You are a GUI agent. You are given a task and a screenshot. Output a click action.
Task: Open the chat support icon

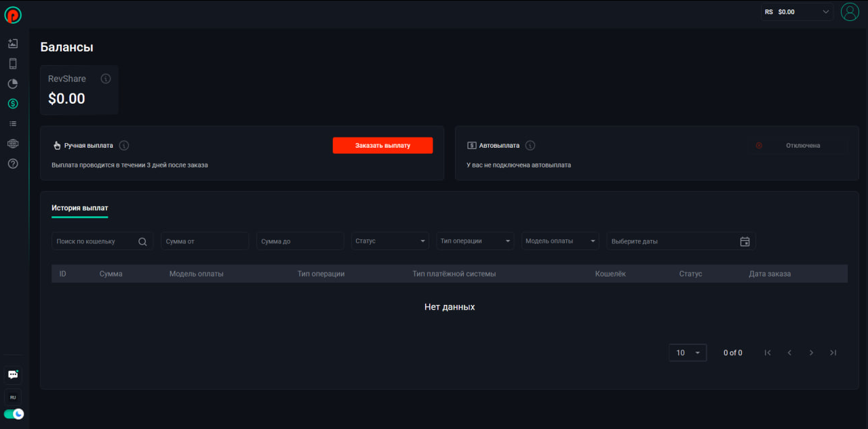tap(13, 375)
